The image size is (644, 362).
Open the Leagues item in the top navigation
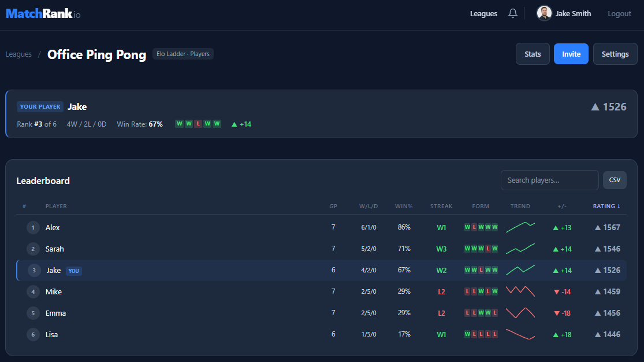point(483,13)
